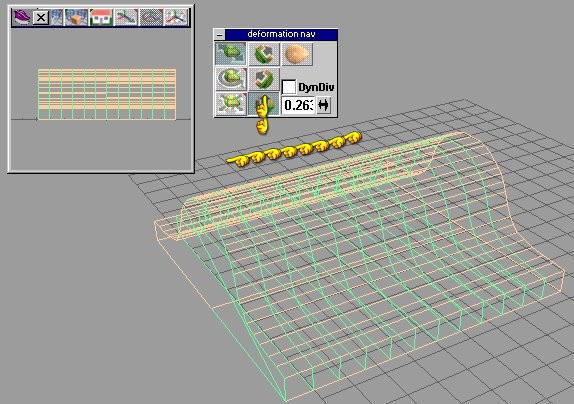Select the bottom-left icon with four outward arrows
This screenshot has height=404, width=574.
click(x=231, y=104)
